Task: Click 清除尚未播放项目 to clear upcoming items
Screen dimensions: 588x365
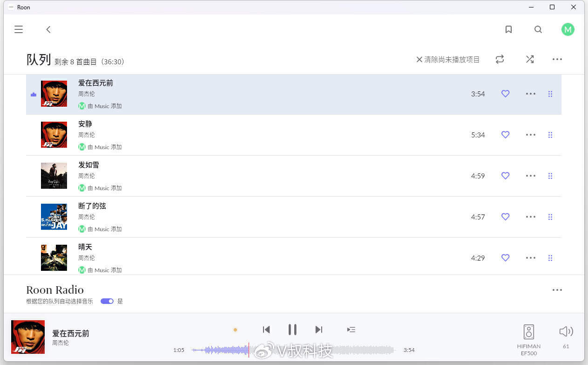Action: pos(447,60)
